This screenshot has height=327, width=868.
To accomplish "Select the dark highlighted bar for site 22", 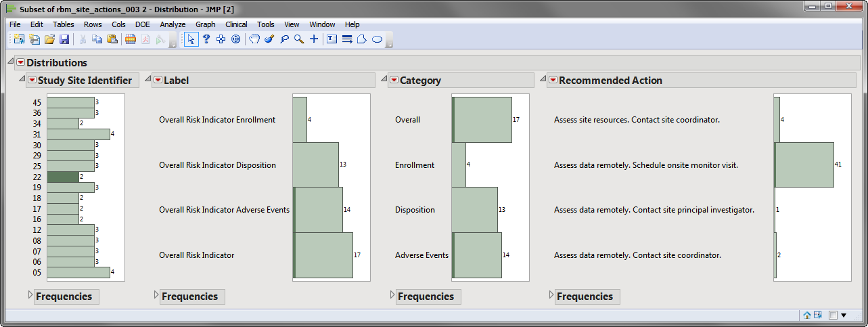I will pyautogui.click(x=63, y=177).
